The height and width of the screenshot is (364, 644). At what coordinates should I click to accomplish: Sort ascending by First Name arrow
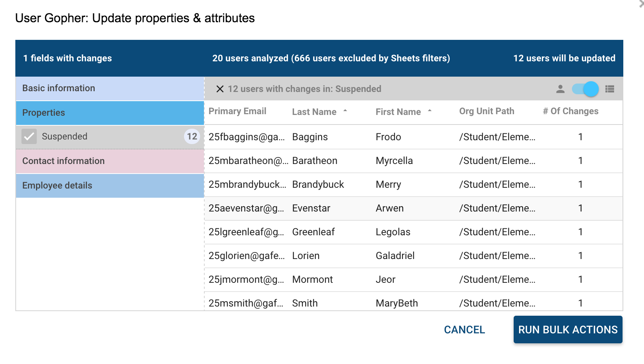[430, 111]
